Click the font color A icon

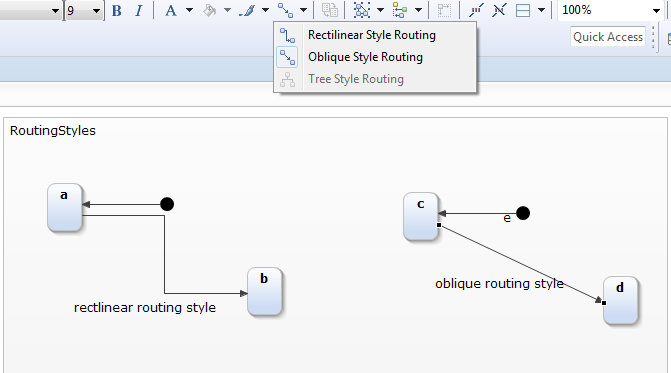(171, 10)
